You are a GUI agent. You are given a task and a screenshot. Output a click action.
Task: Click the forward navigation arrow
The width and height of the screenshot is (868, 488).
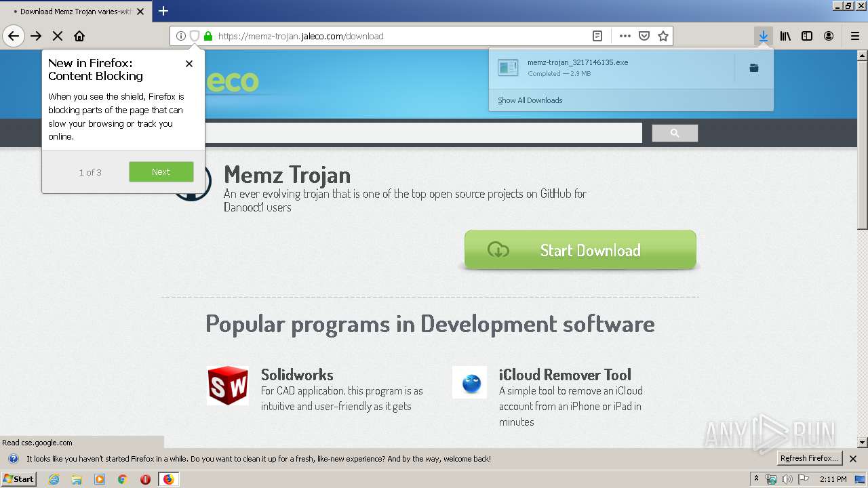(36, 36)
